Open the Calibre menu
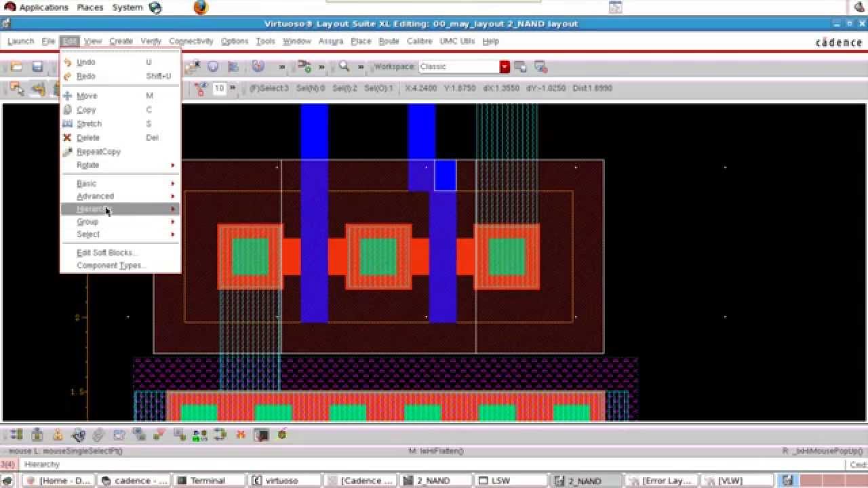868x488 pixels. pos(419,41)
